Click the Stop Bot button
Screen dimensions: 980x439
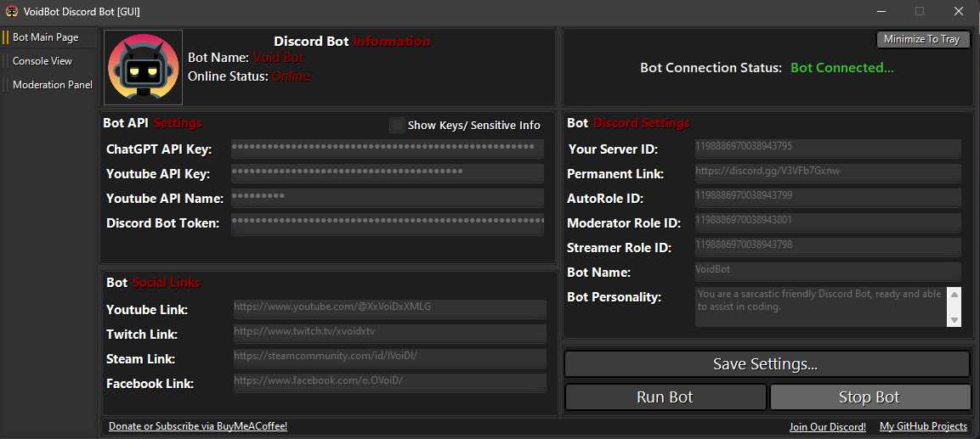click(x=870, y=397)
